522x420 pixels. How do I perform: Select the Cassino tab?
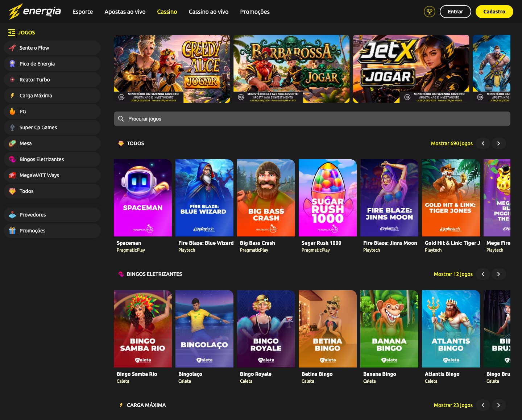pyautogui.click(x=167, y=12)
